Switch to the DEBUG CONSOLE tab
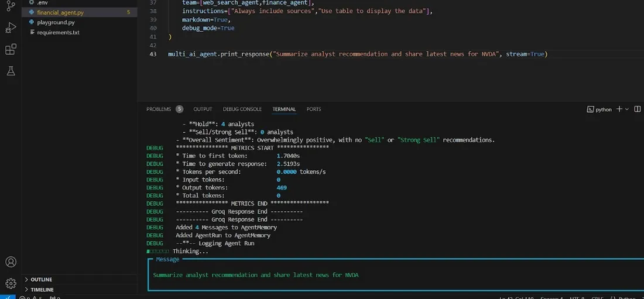This screenshot has height=299, width=644. [242, 109]
